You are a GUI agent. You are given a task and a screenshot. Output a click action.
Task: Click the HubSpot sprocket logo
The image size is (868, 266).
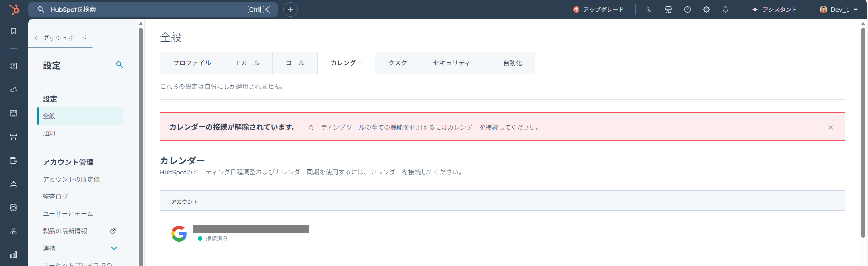coord(14,9)
